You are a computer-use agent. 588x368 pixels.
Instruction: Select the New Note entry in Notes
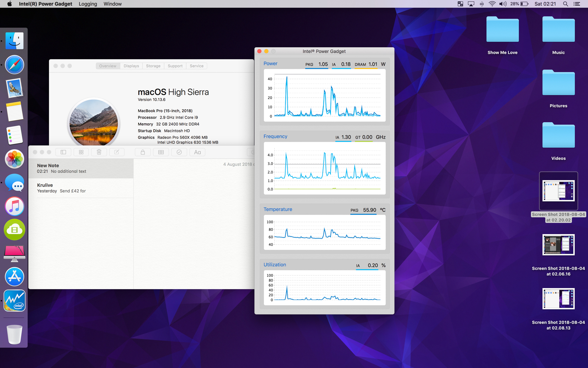point(81,169)
